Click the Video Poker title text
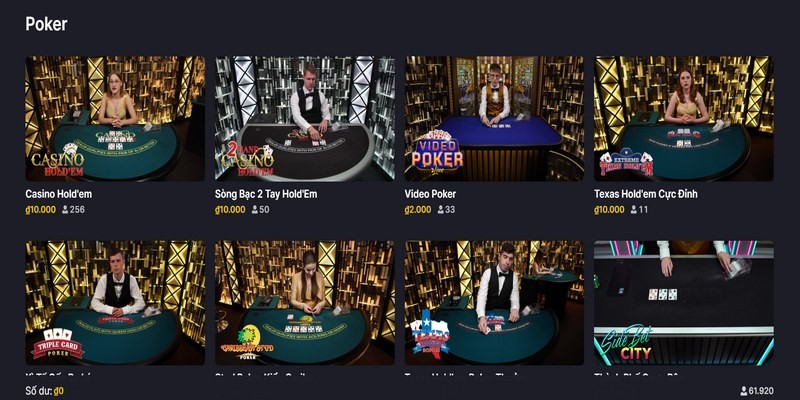 point(430,194)
